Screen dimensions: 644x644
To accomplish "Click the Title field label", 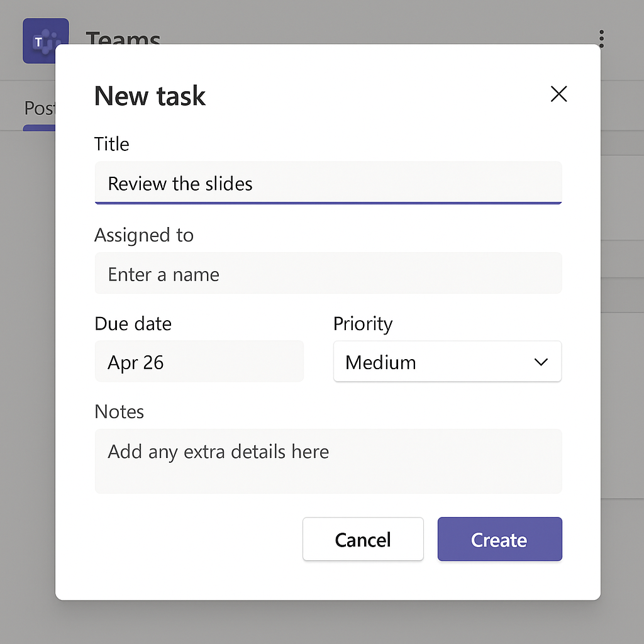I will (112, 144).
